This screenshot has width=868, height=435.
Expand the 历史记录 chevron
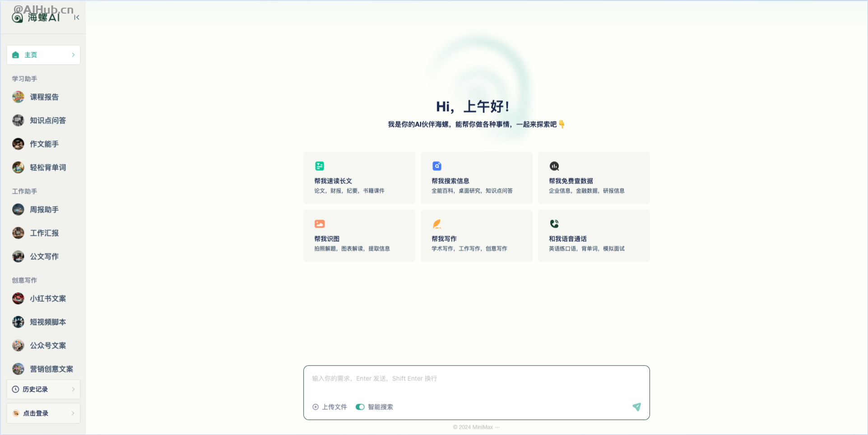(74, 389)
